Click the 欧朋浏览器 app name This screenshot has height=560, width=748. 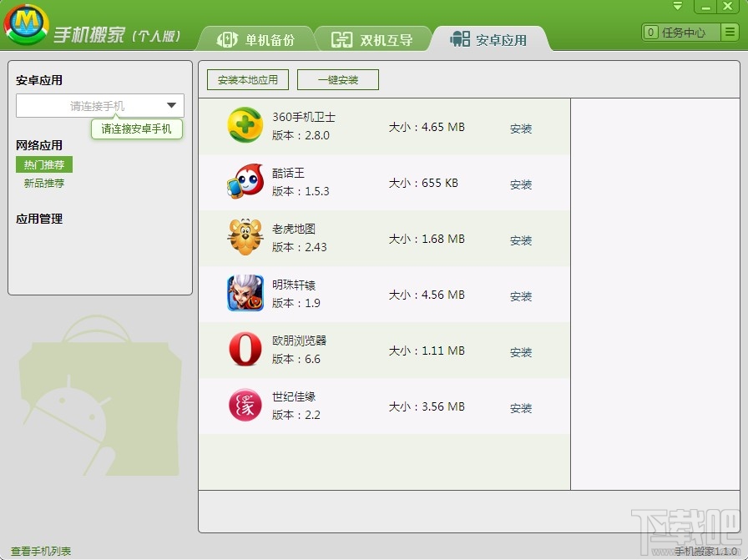[299, 341]
